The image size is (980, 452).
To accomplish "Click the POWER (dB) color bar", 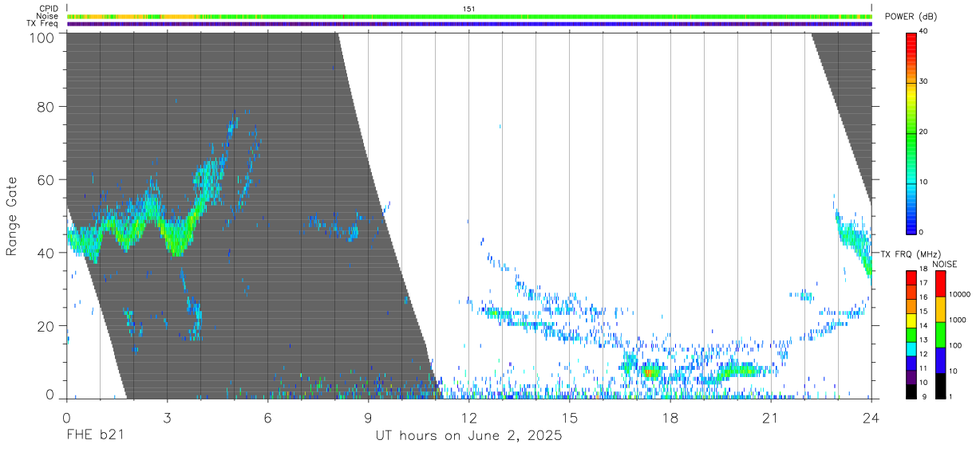I will pyautogui.click(x=911, y=132).
